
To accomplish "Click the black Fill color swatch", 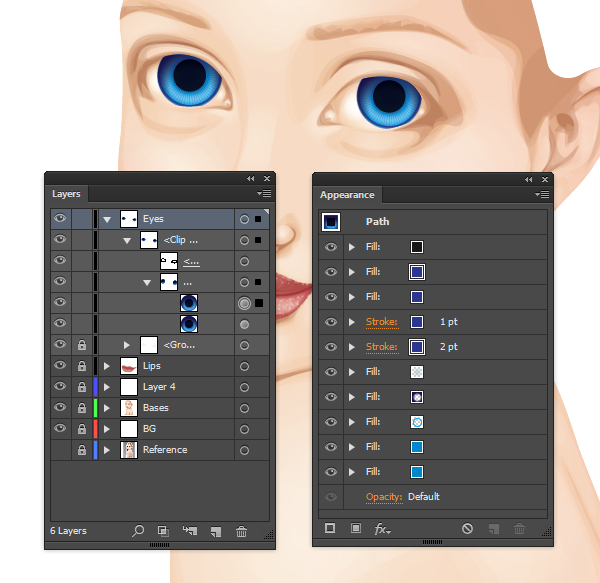I will (x=417, y=247).
